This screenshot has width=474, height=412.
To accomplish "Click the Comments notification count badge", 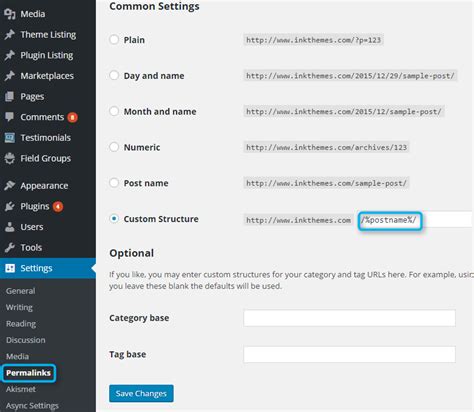I will coord(72,117).
